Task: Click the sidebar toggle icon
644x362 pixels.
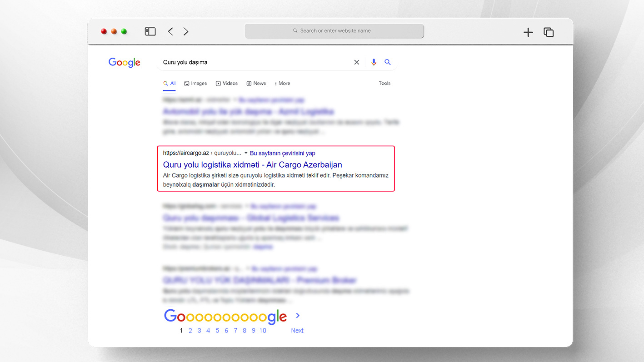Action: pyautogui.click(x=150, y=31)
